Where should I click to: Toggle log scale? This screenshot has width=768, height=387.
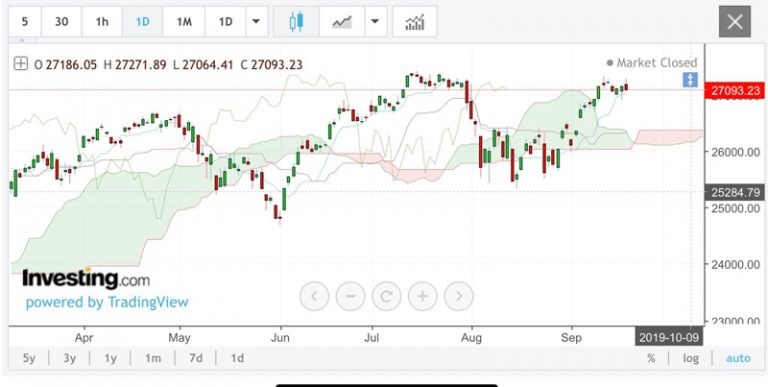[x=691, y=358]
